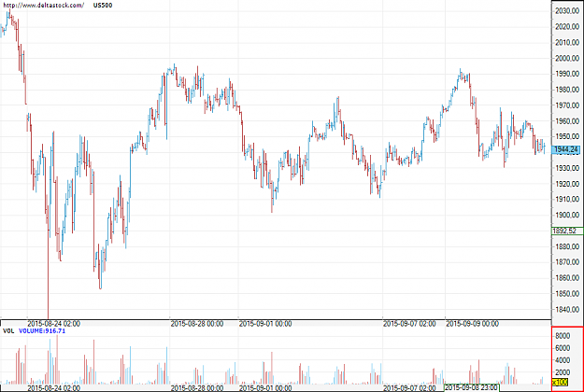This screenshot has height=392, width=584.
Task: Click the 1840,00 price axis label
Action: (567, 309)
